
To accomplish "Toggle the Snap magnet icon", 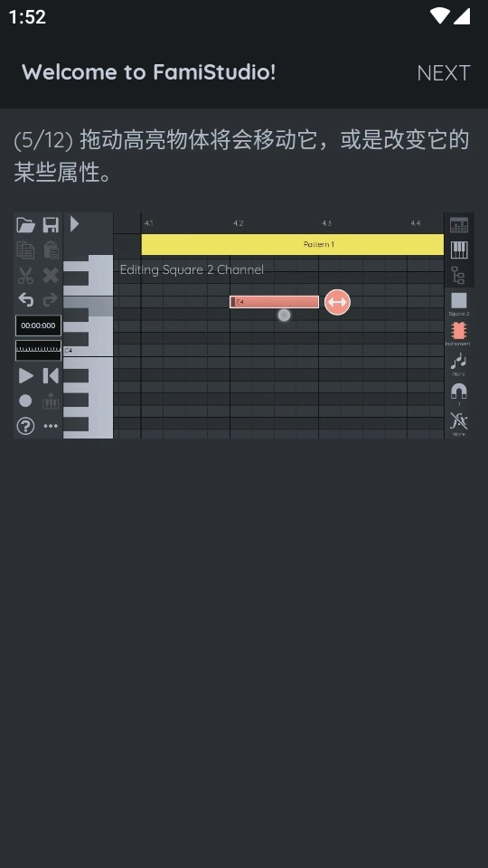I will [x=459, y=393].
